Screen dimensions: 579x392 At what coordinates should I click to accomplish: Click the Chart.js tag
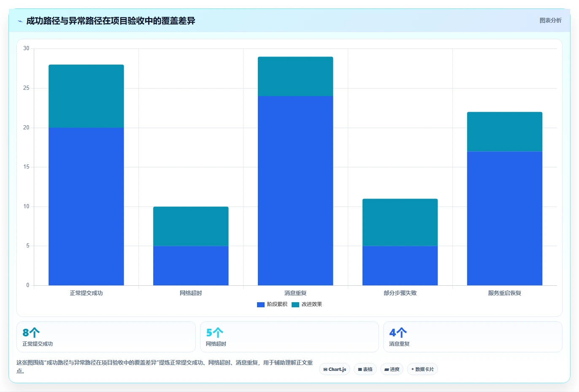tap(335, 369)
